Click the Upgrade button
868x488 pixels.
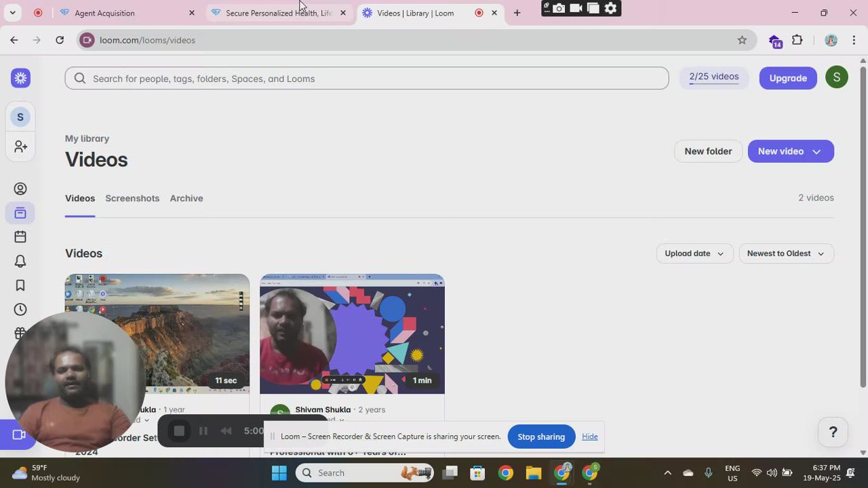point(788,78)
